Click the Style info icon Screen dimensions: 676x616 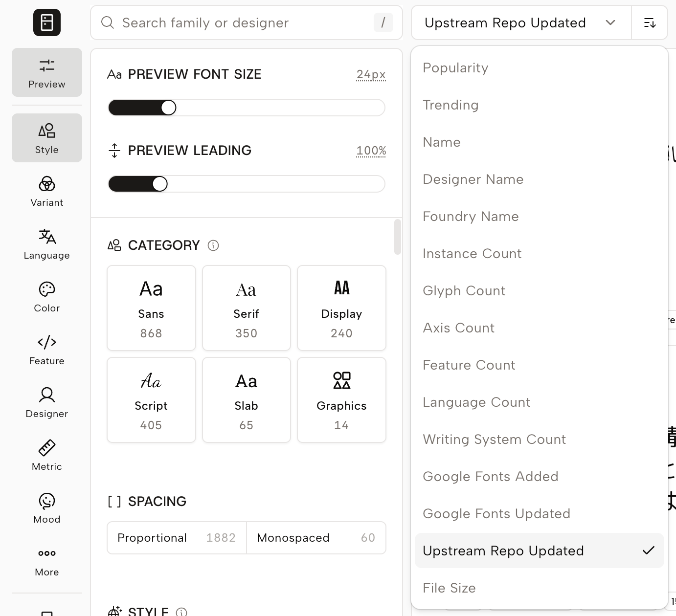pos(181,612)
